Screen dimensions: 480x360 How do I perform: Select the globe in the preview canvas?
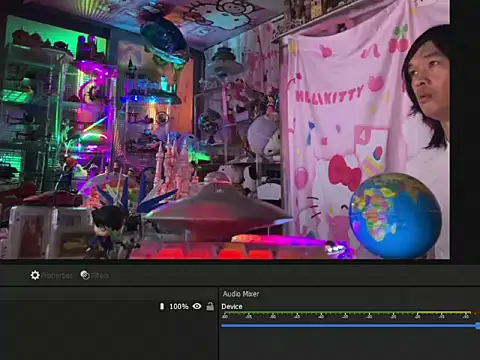pos(395,215)
